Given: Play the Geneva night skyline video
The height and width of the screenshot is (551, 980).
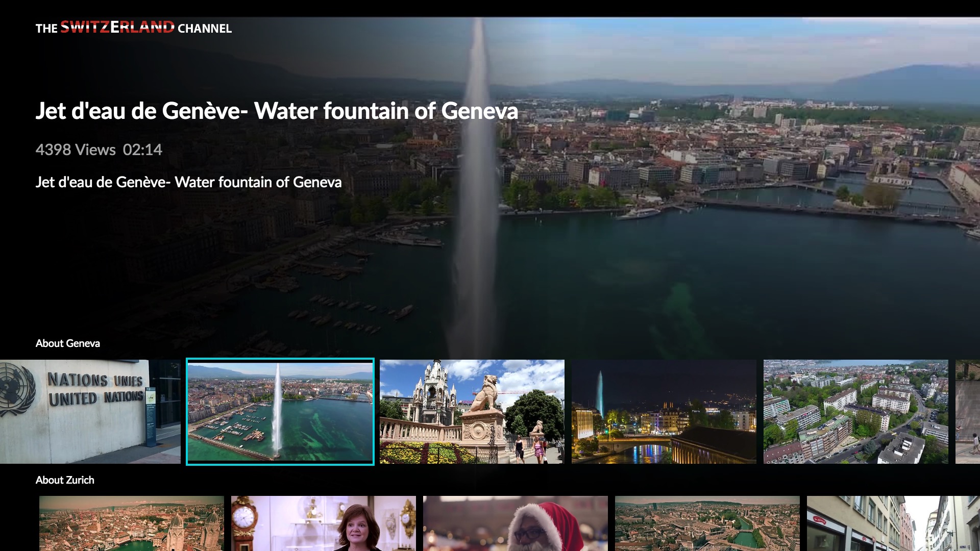Looking at the screenshot, I should (664, 411).
